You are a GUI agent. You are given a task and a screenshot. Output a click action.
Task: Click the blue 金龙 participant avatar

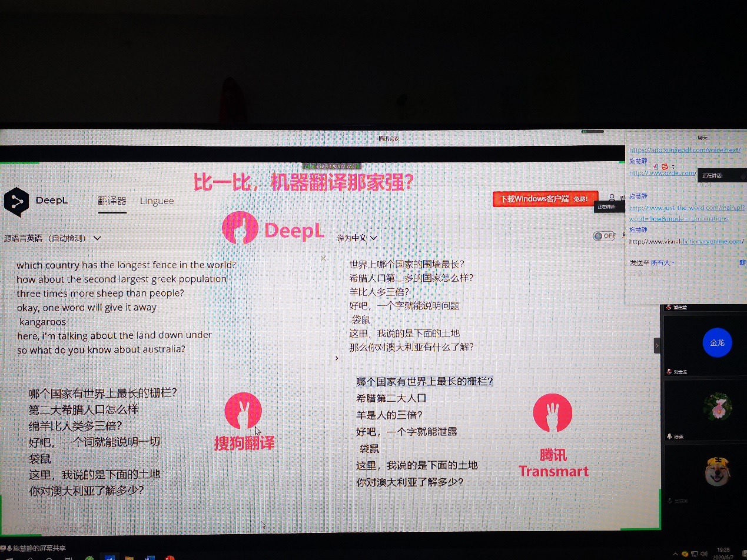tap(716, 342)
